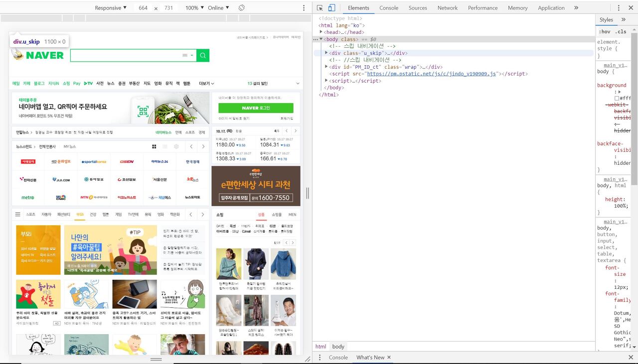Select the 쇼핑몰 tab in shopping panel

[x=277, y=214]
